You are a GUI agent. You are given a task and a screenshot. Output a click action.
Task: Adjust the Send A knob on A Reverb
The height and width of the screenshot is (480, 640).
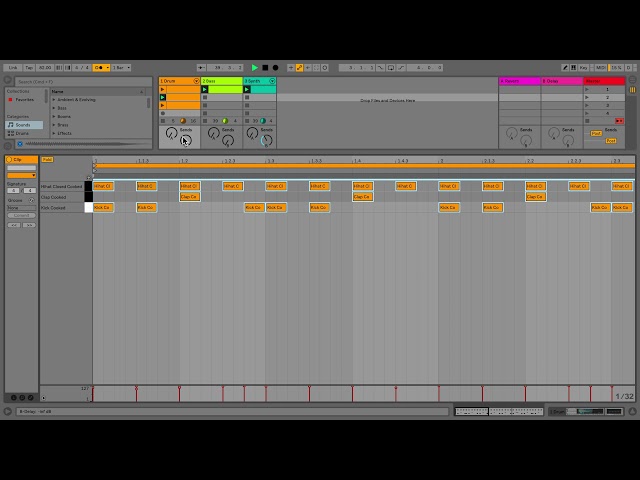511,133
